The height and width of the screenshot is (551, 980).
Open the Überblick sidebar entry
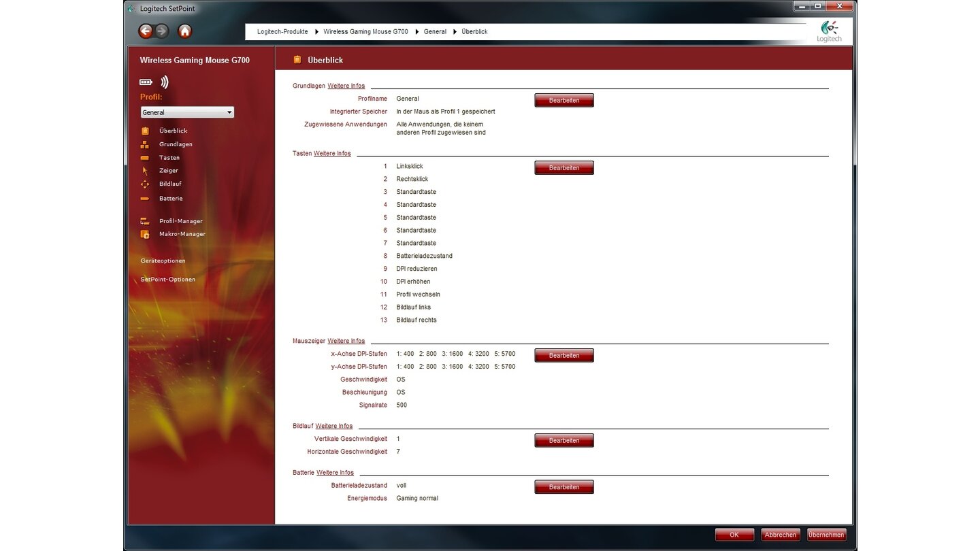click(173, 131)
